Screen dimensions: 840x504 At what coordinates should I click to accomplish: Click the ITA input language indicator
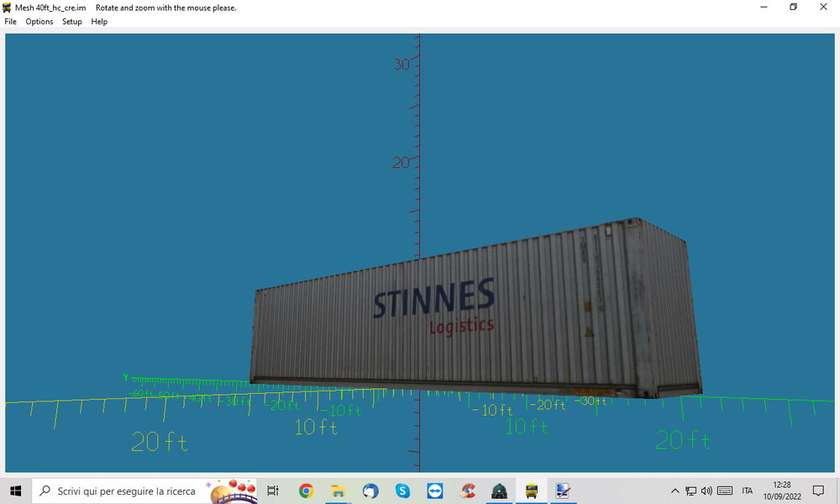[748, 491]
